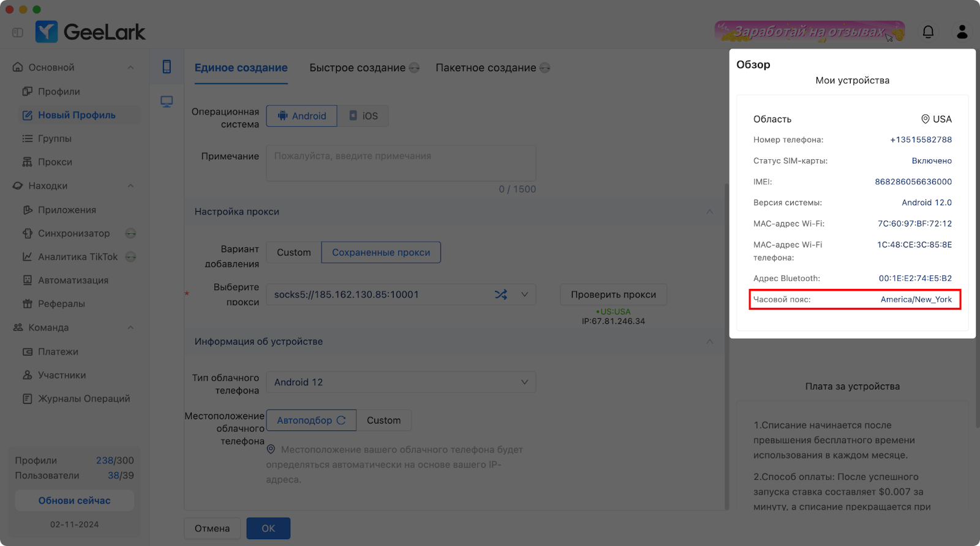980x546 pixels.
Task: Click the Заработай на отзывах banner
Action: 809,31
